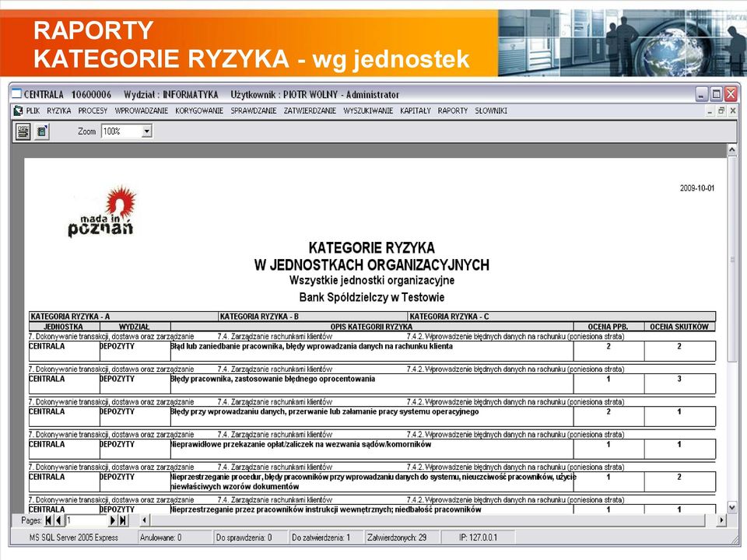This screenshot has height=560, width=747.
Task: Minimize the inner report document window
Action: tap(710, 111)
